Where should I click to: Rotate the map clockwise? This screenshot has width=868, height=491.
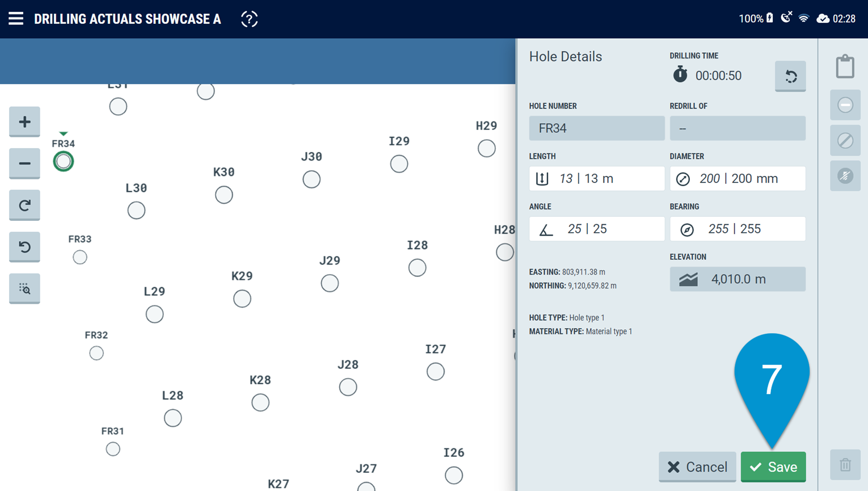24,205
